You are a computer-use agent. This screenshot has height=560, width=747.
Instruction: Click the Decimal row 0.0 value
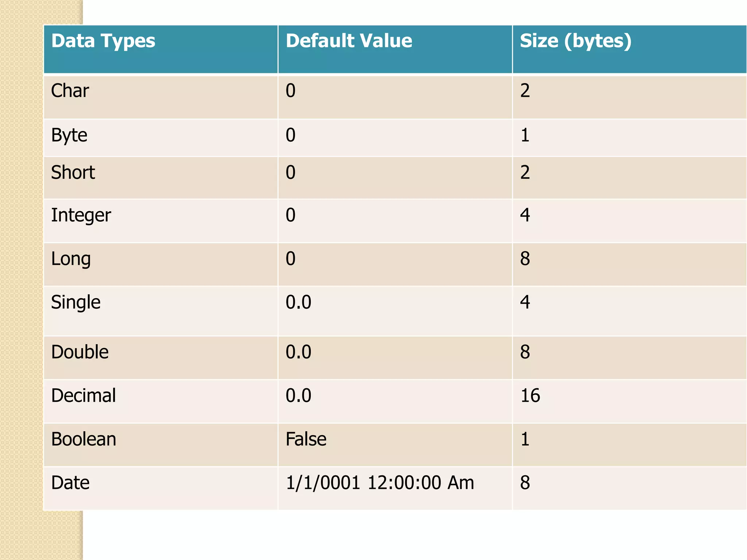pos(298,396)
